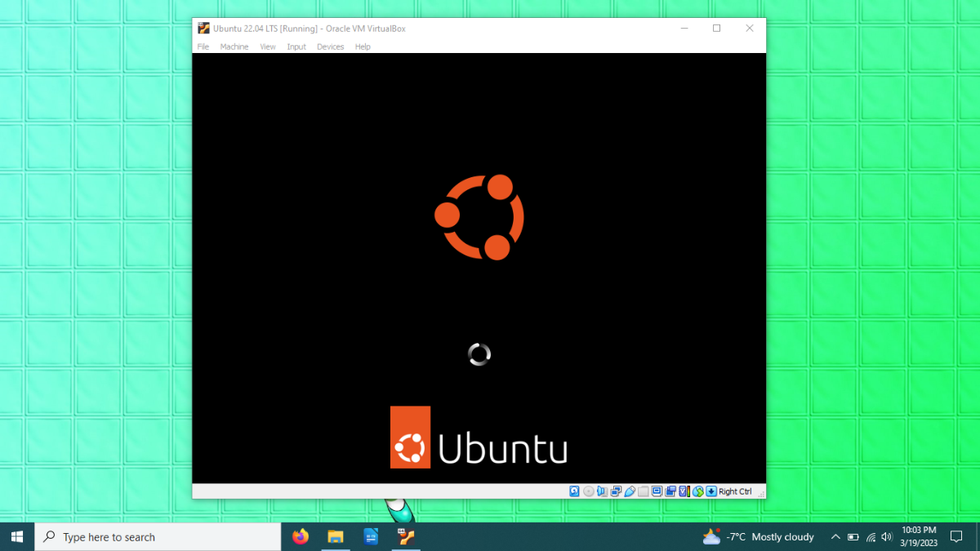Viewport: 980px width, 551px height.
Task: Open the Devices menu
Action: coord(331,47)
